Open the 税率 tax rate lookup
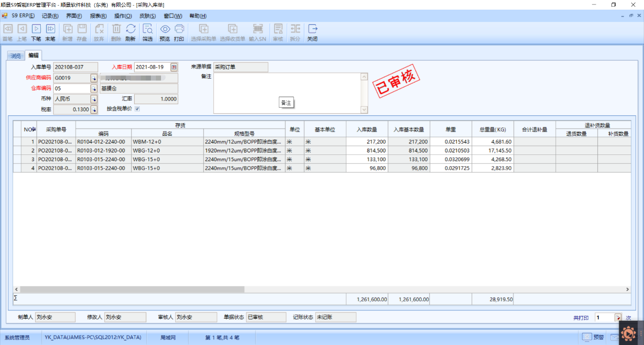 click(93, 109)
